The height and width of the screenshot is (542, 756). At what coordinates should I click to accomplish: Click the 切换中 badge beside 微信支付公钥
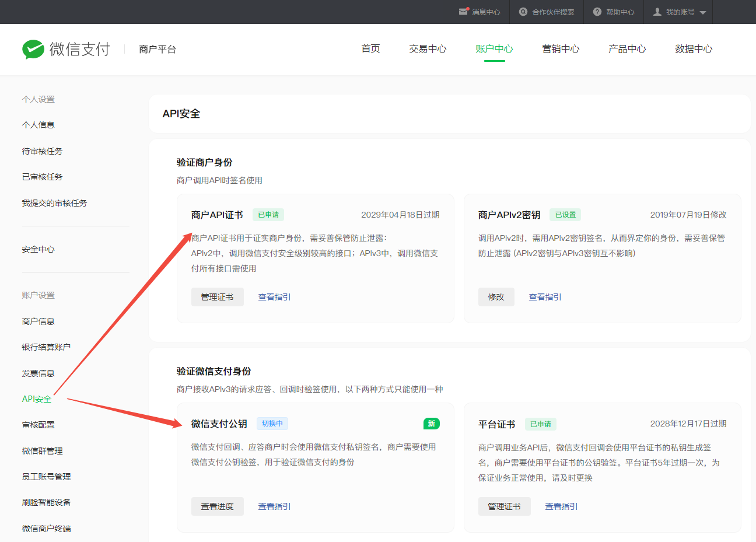272,424
